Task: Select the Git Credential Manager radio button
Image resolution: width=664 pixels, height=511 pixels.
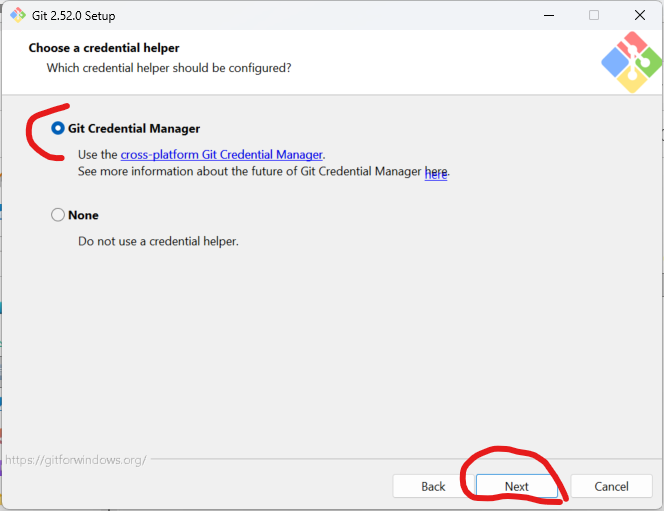Action: tap(58, 128)
